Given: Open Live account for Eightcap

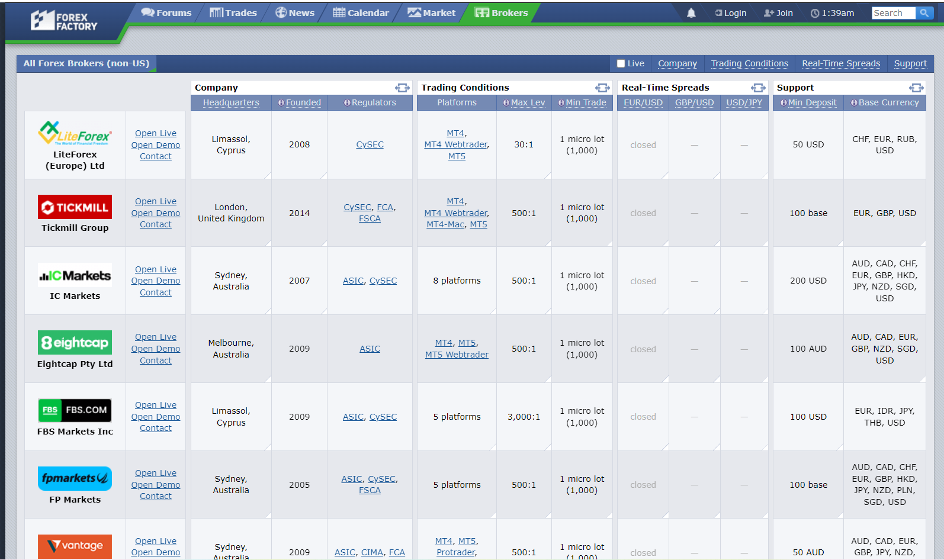Looking at the screenshot, I should [x=156, y=337].
